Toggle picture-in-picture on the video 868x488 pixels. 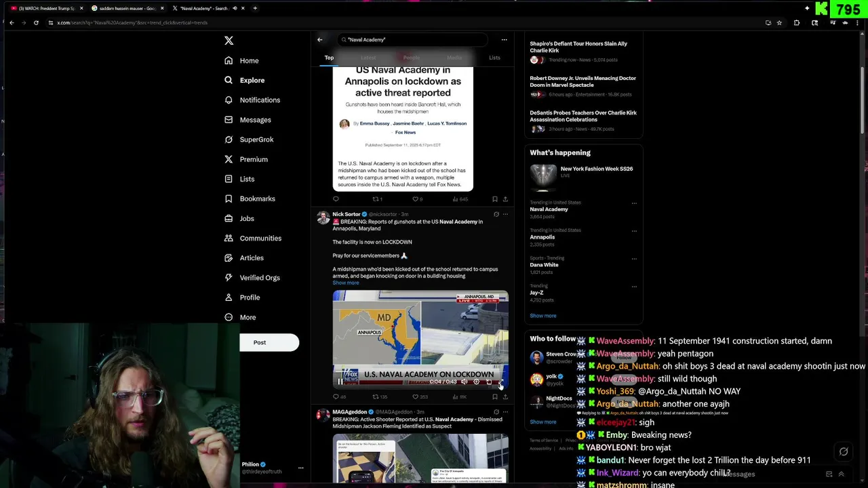click(x=488, y=382)
